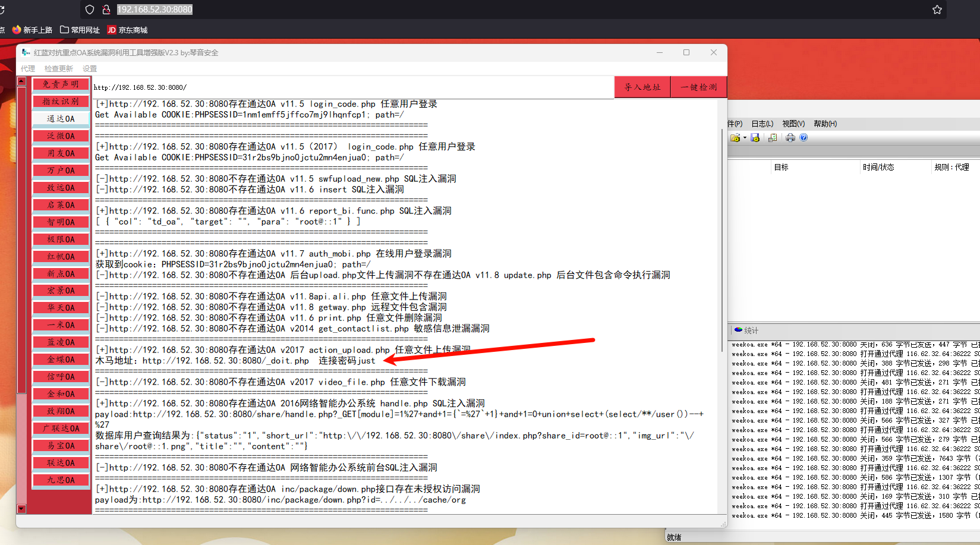Viewport: 980px width, 545px height.
Task: Open the 设置 menu in the OA tool
Action: click(90, 68)
